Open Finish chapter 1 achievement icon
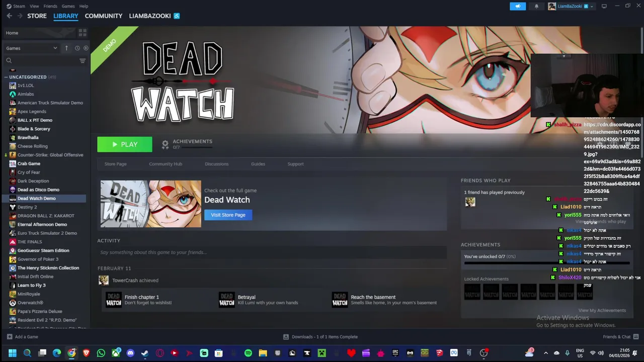Screen dimensions: 644x362 pyautogui.click(x=114, y=300)
